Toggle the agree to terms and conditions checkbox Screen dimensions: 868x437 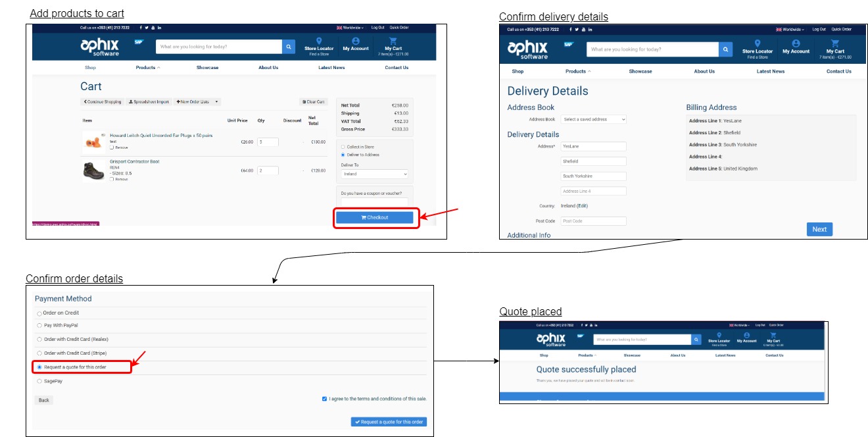(325, 399)
